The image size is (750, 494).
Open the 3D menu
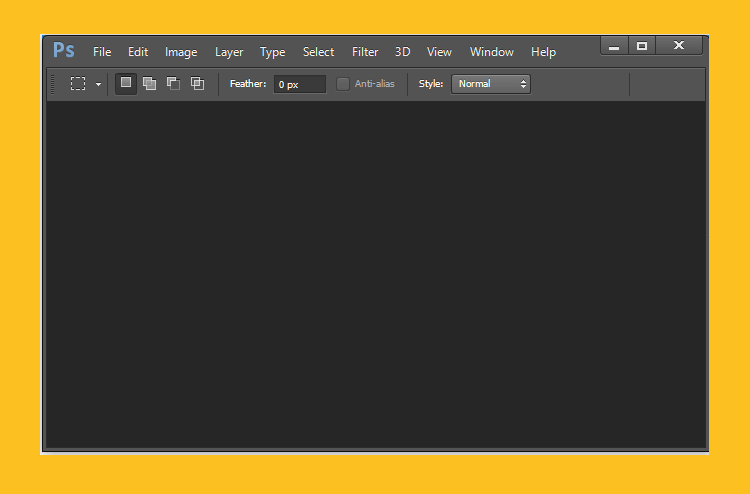[402, 52]
